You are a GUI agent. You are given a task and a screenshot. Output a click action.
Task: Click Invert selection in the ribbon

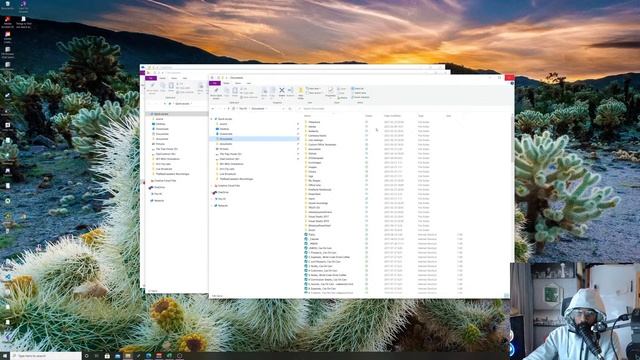(x=360, y=97)
